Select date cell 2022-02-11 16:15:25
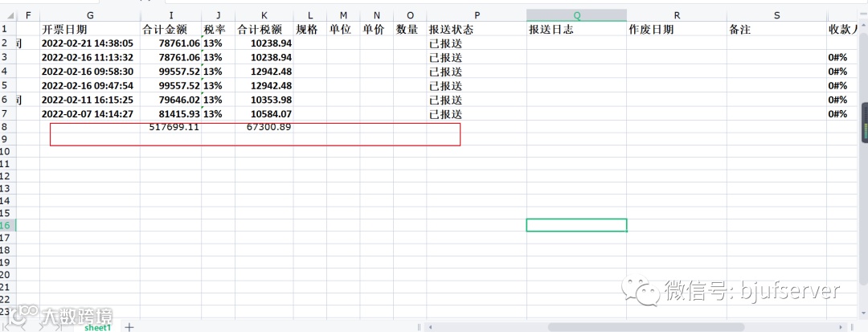This screenshot has height=332, width=868. [x=90, y=100]
